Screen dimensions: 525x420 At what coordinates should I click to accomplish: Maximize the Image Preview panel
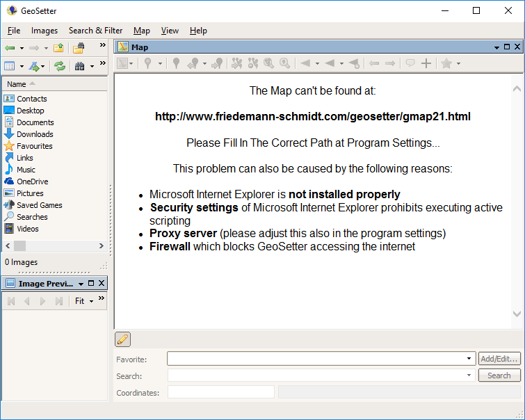pyautogui.click(x=91, y=283)
